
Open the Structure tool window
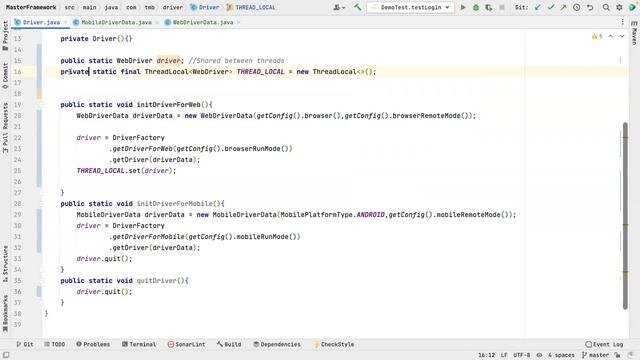coord(5,264)
